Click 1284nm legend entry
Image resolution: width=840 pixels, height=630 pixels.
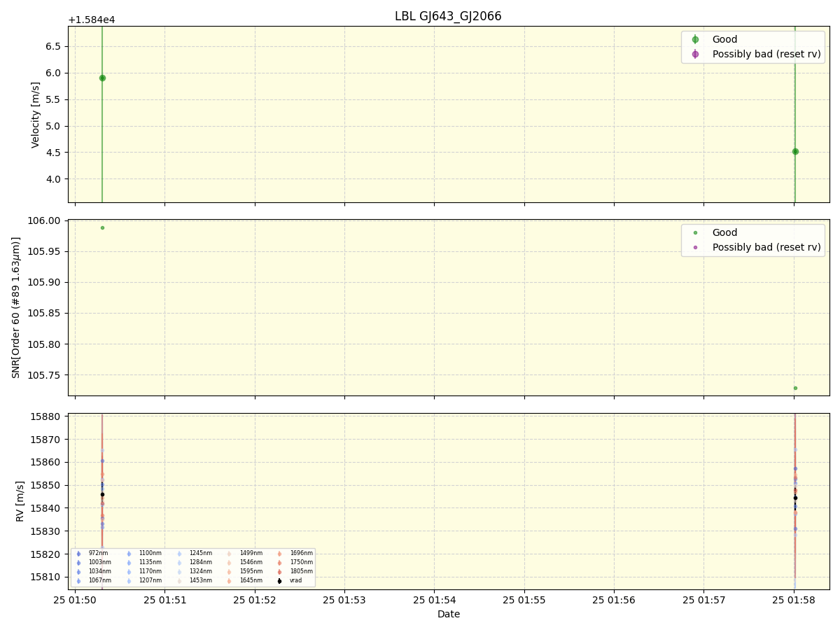click(x=193, y=562)
